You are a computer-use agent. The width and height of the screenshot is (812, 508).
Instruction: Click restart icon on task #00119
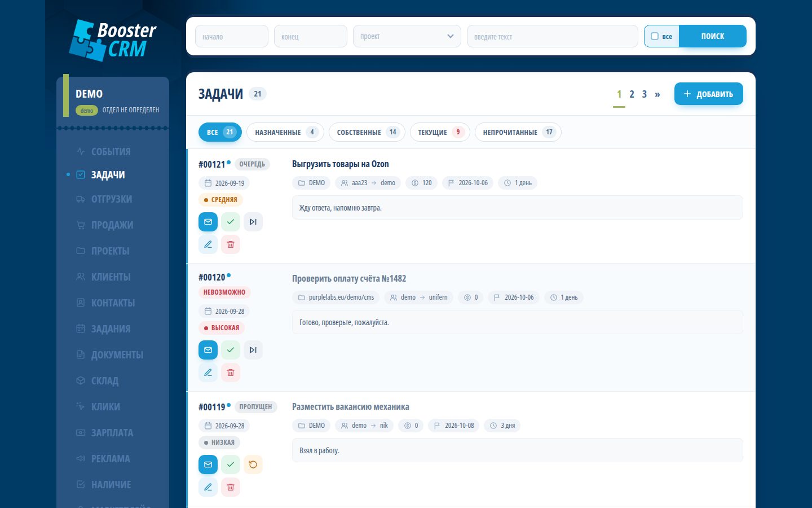click(253, 465)
